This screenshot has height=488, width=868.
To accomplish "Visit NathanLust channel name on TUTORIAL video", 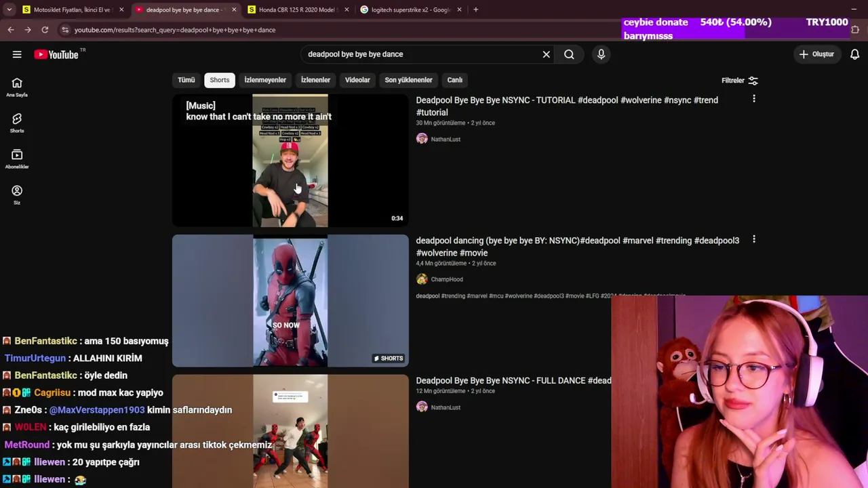I will pyautogui.click(x=446, y=139).
